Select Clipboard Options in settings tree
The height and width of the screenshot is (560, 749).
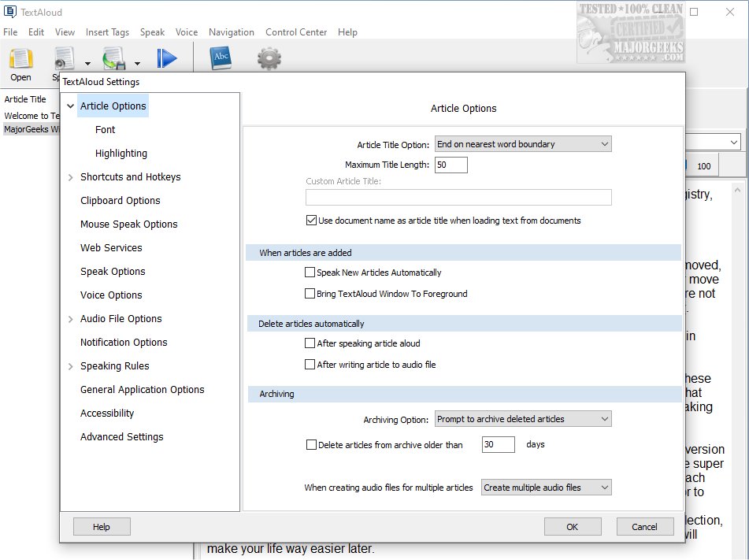[120, 201]
